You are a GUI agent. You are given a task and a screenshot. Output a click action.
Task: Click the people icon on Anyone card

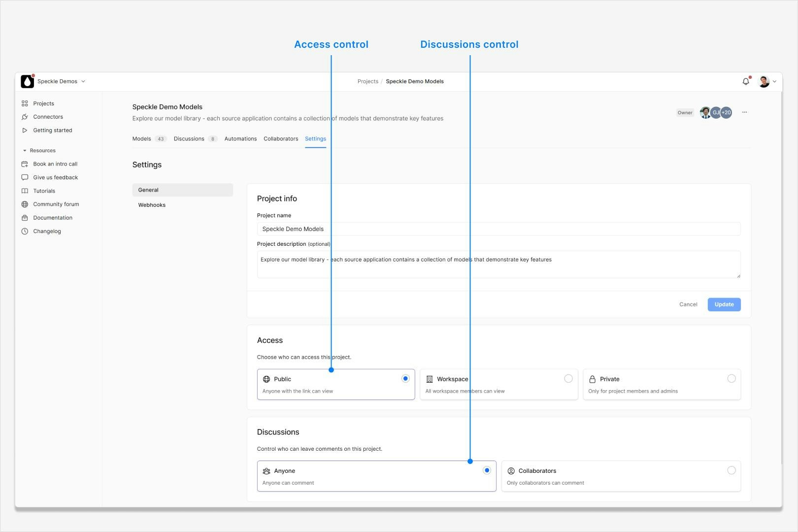[x=266, y=471]
